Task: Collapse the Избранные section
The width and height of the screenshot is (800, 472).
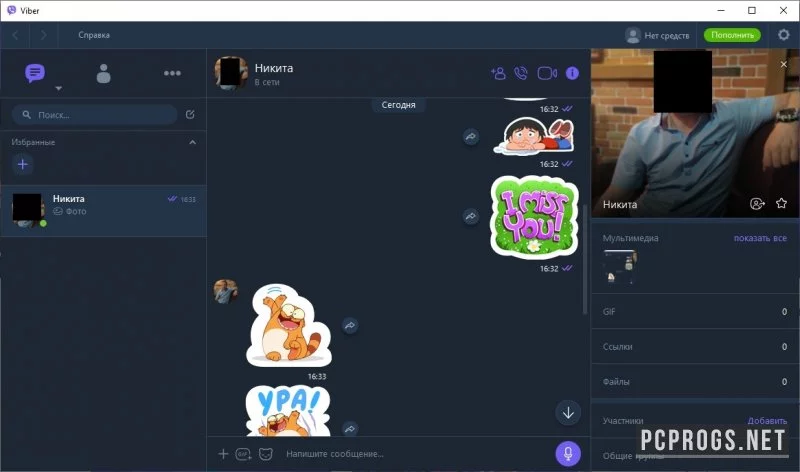Action: [x=192, y=142]
